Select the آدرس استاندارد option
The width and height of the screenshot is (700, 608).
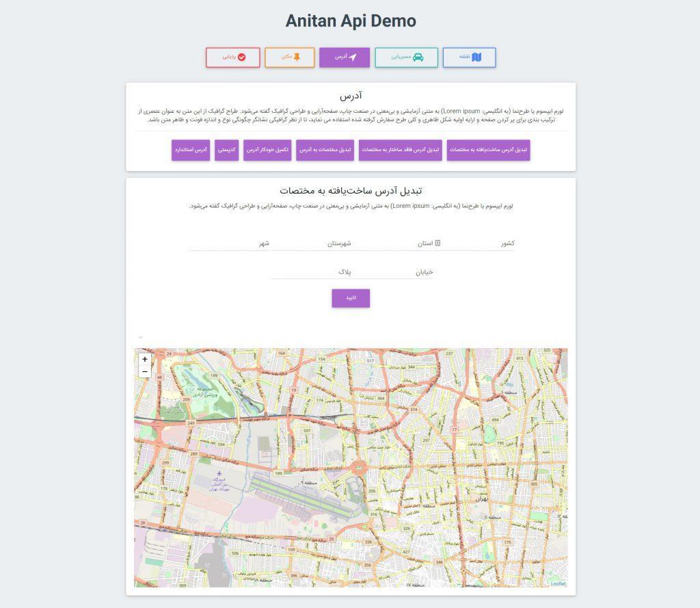coord(191,150)
